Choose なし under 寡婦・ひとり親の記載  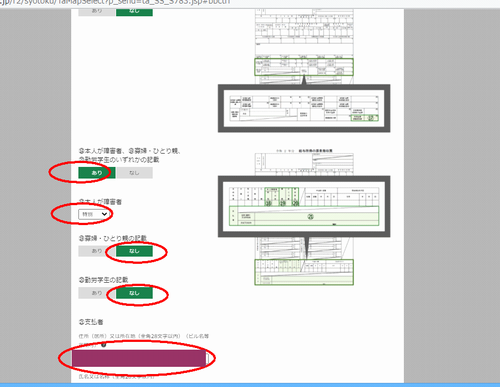click(x=134, y=251)
